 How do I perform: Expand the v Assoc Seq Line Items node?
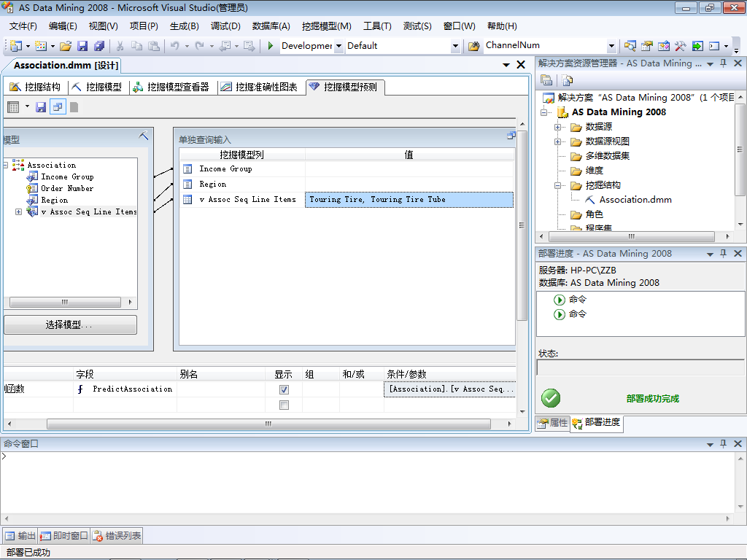point(18,212)
